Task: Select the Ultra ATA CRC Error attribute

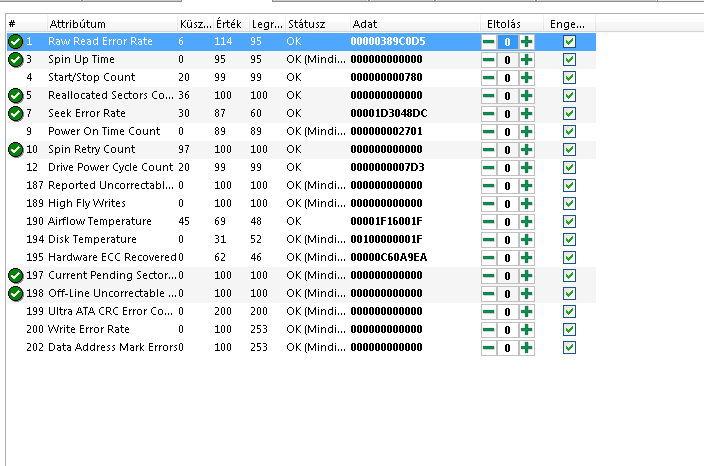Action: point(110,311)
